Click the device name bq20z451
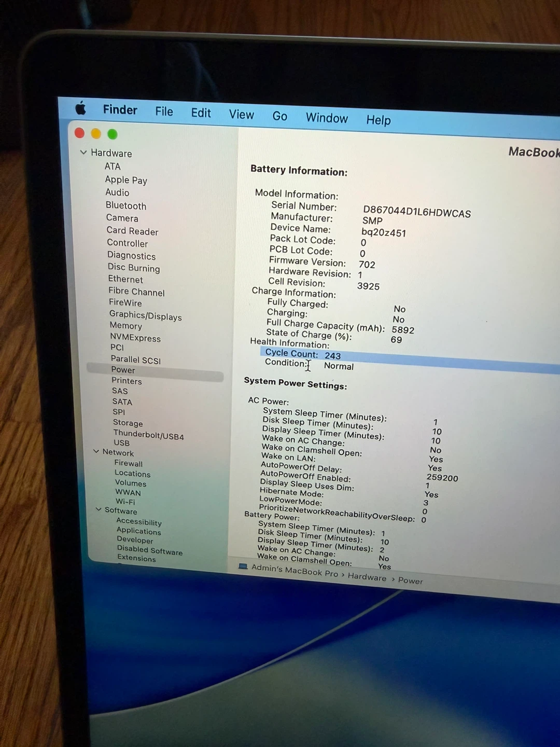 pos(383,232)
